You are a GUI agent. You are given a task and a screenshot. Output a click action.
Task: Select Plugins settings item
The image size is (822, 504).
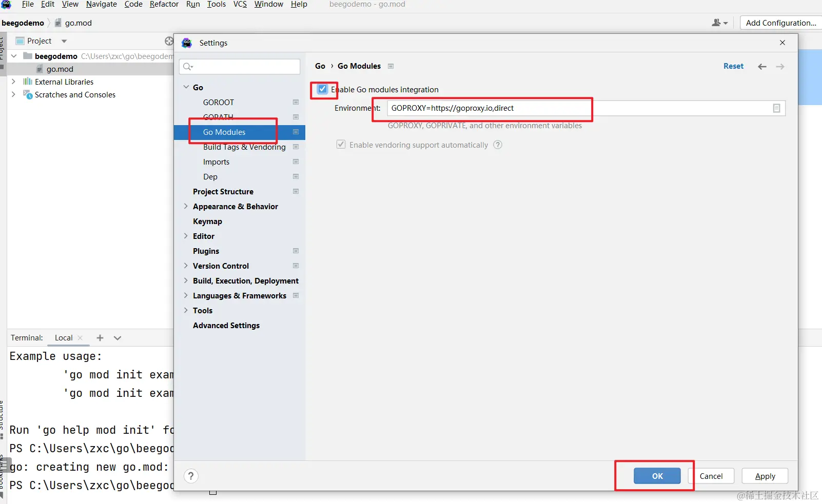206,251
